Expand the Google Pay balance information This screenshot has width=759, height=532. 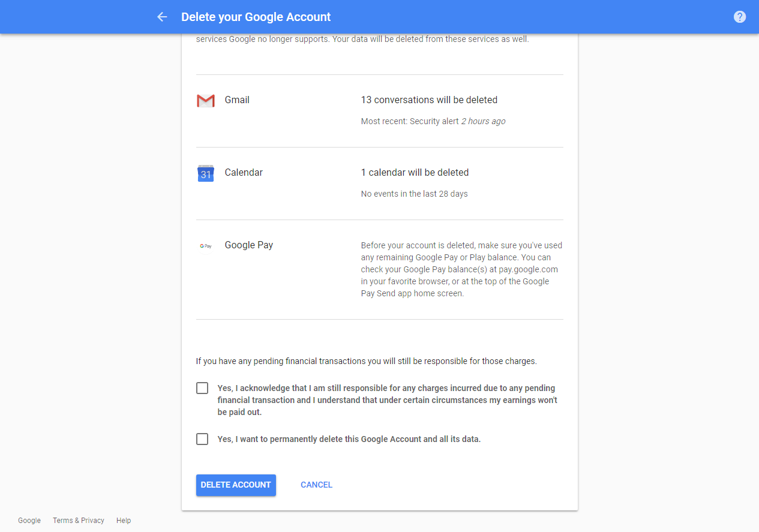point(461,269)
